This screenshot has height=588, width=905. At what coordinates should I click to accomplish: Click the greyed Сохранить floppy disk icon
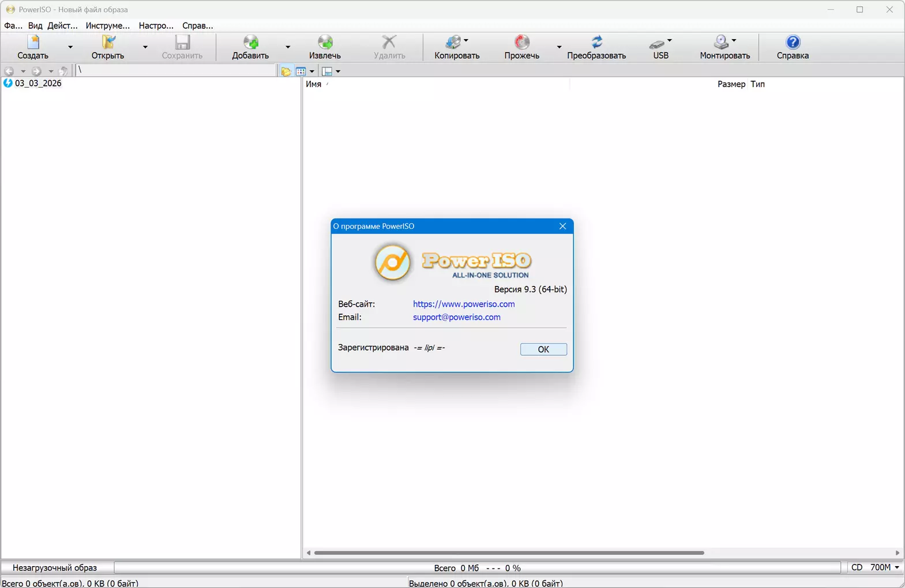click(x=182, y=42)
